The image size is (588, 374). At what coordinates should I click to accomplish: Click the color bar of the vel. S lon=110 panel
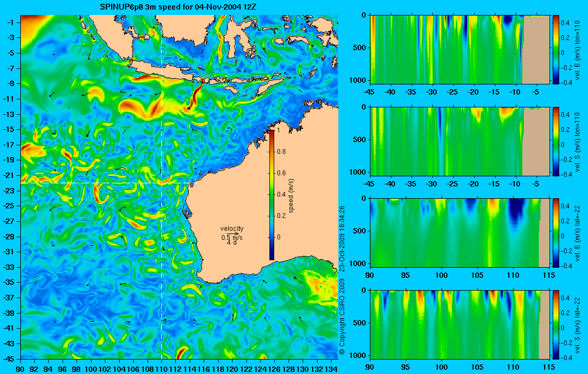coord(555,141)
